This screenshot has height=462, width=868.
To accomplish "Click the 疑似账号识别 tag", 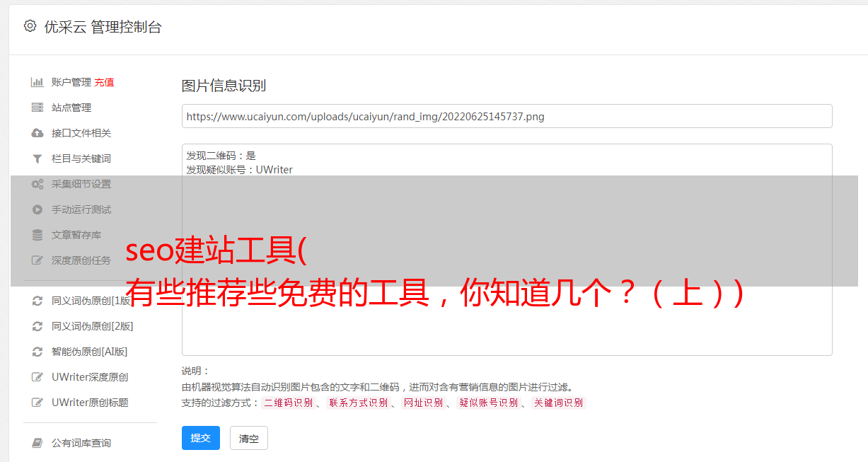I will (x=488, y=403).
